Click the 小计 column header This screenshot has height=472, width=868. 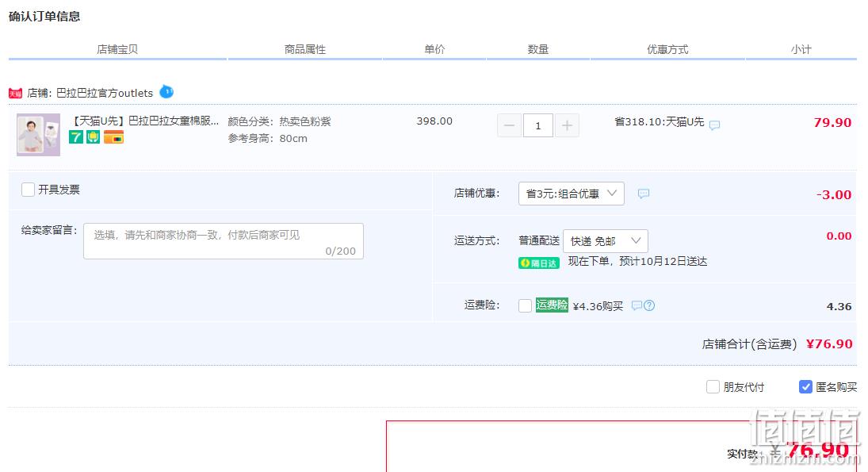click(801, 49)
